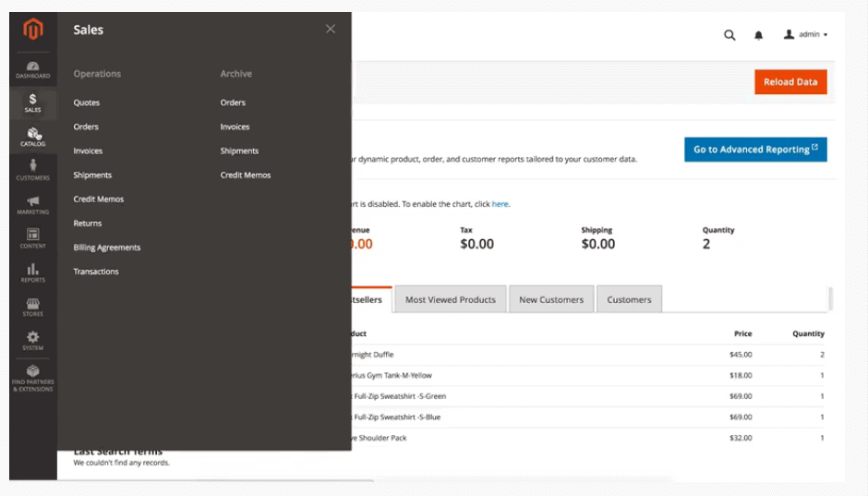This screenshot has width=868, height=496.
Task: Click the Gym Tank-M-Yellow row
Action: (x=588, y=375)
